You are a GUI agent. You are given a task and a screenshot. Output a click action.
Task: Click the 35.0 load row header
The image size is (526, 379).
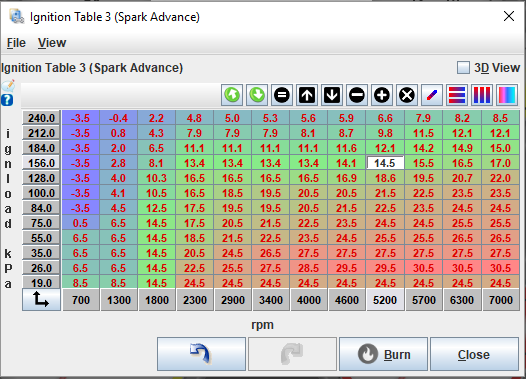click(41, 253)
